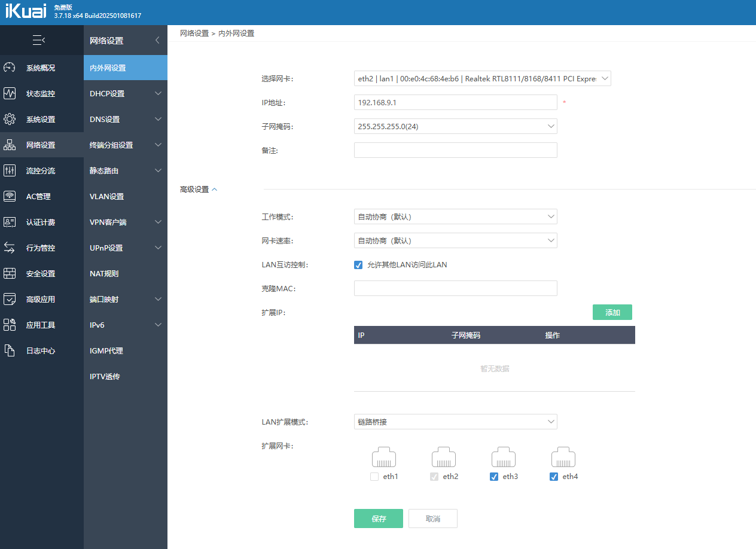This screenshot has width=756, height=549.
Task: Click the 内外网设置 breadcrumb text
Action: (x=236, y=33)
